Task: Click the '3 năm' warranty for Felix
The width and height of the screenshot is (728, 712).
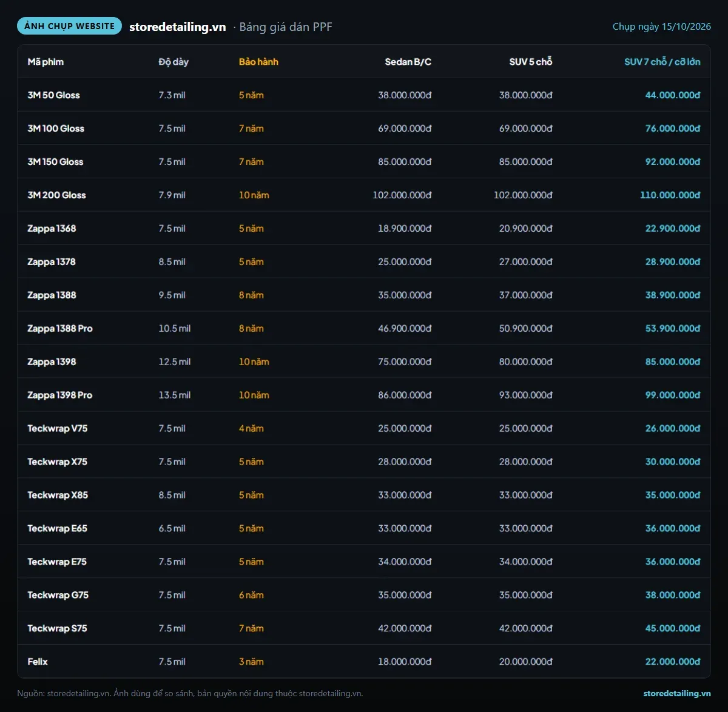Action: pos(251,662)
